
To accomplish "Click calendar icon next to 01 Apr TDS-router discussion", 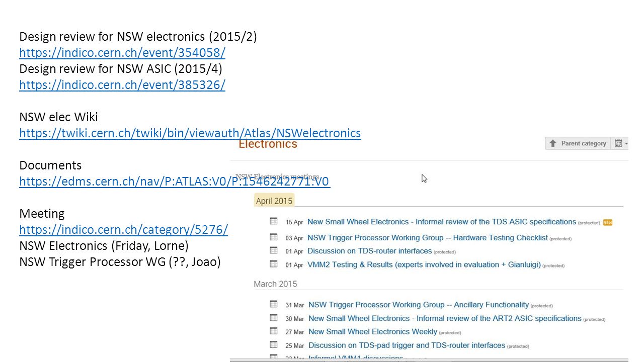I will (x=274, y=250).
